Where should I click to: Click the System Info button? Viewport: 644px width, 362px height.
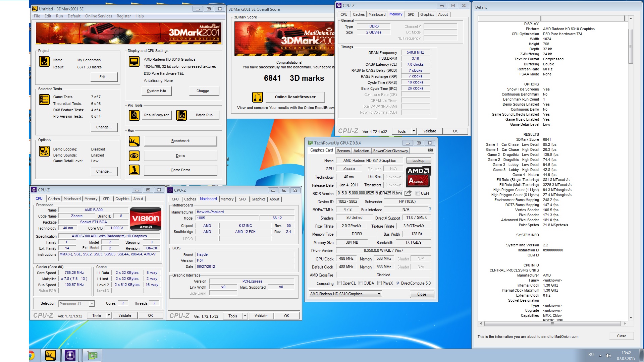point(156,91)
